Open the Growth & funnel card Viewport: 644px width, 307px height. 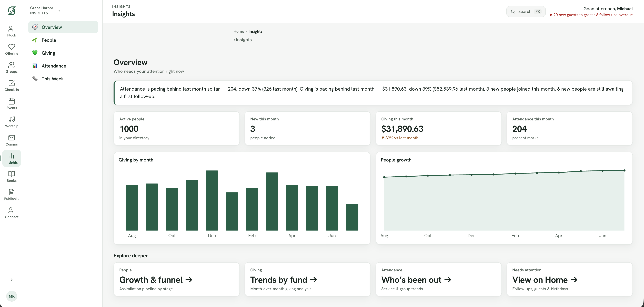pyautogui.click(x=176, y=279)
